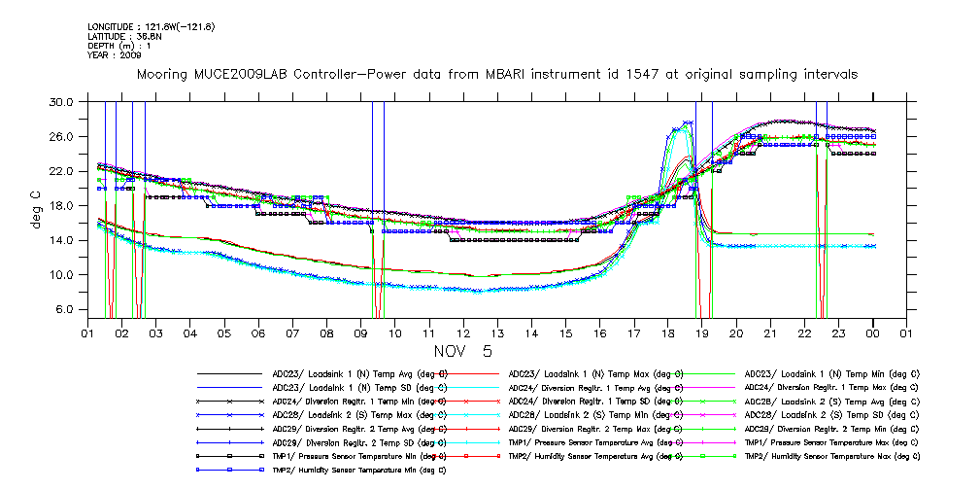Click the ADC23 Loadsink 1 Temp SD legend label
Screen dimensions: 980x490
click(358, 387)
